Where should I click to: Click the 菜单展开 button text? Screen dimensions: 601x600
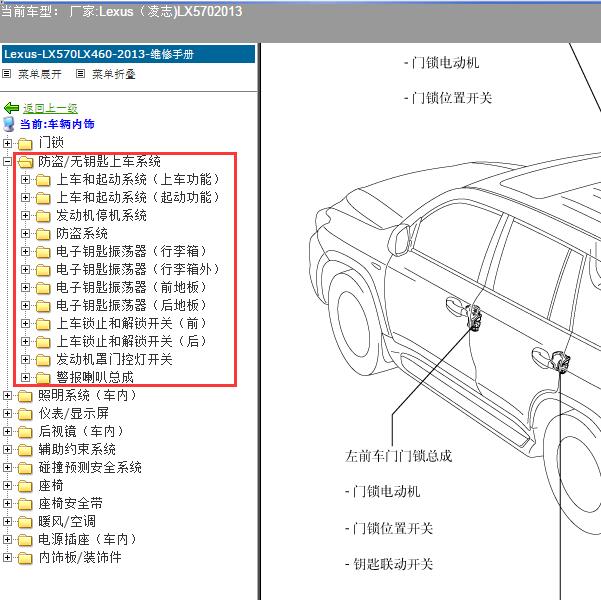point(39,74)
